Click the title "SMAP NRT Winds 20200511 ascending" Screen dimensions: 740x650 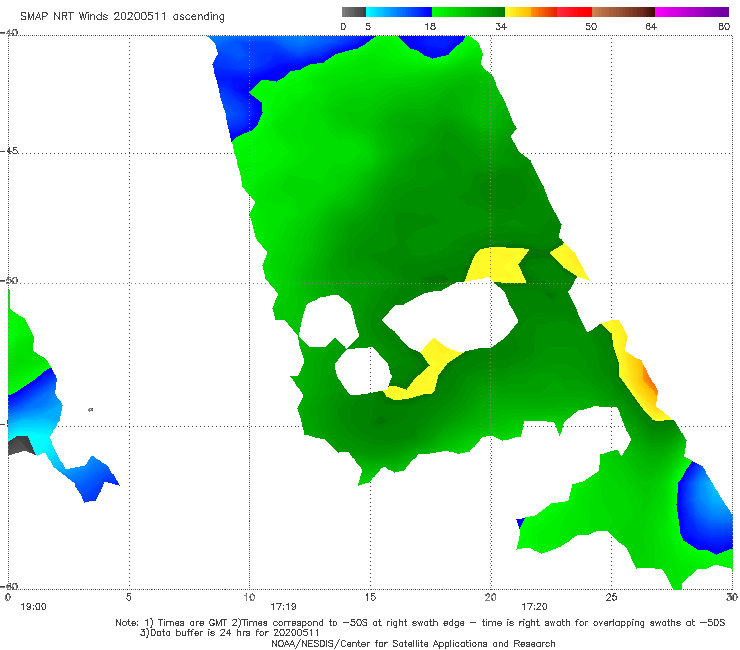point(122,17)
